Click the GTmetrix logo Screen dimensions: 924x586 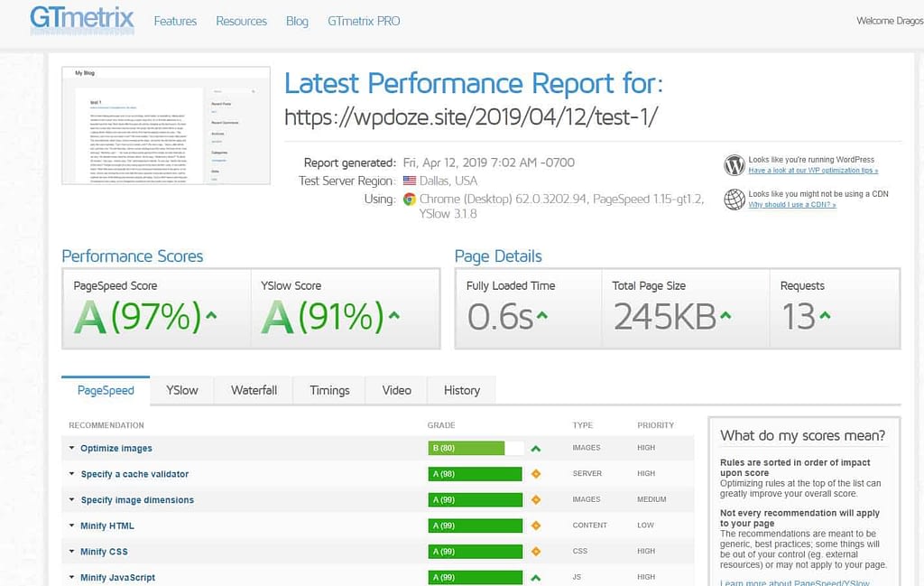pyautogui.click(x=82, y=19)
